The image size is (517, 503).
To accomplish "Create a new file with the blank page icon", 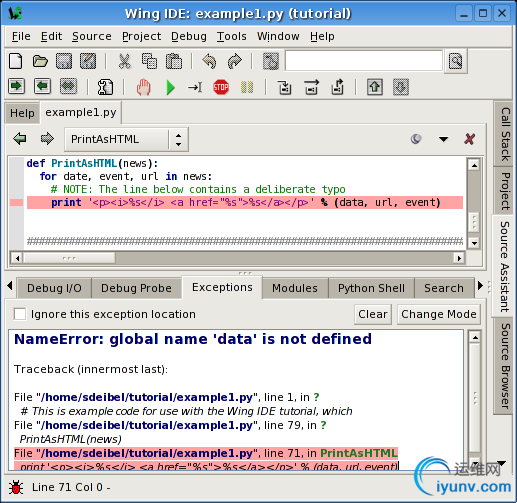I will tap(16, 61).
